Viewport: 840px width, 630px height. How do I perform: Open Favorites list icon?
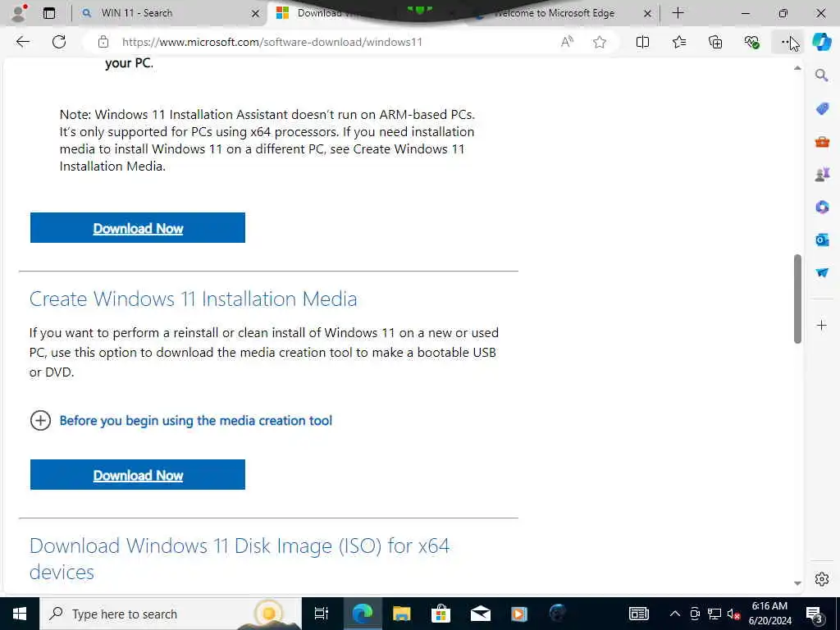tap(678, 42)
